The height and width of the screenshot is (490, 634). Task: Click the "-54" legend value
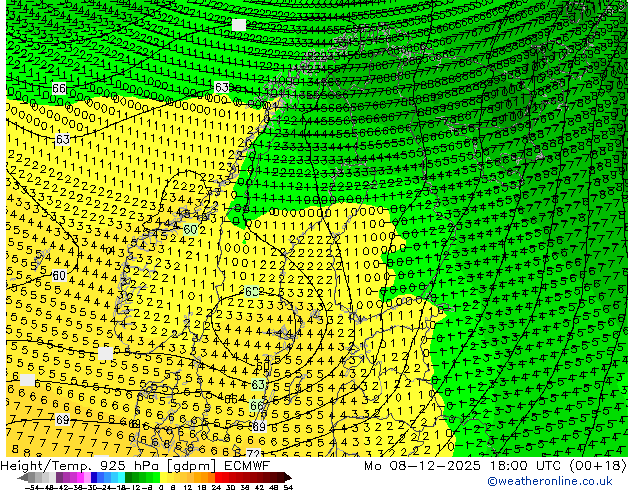click(32, 487)
